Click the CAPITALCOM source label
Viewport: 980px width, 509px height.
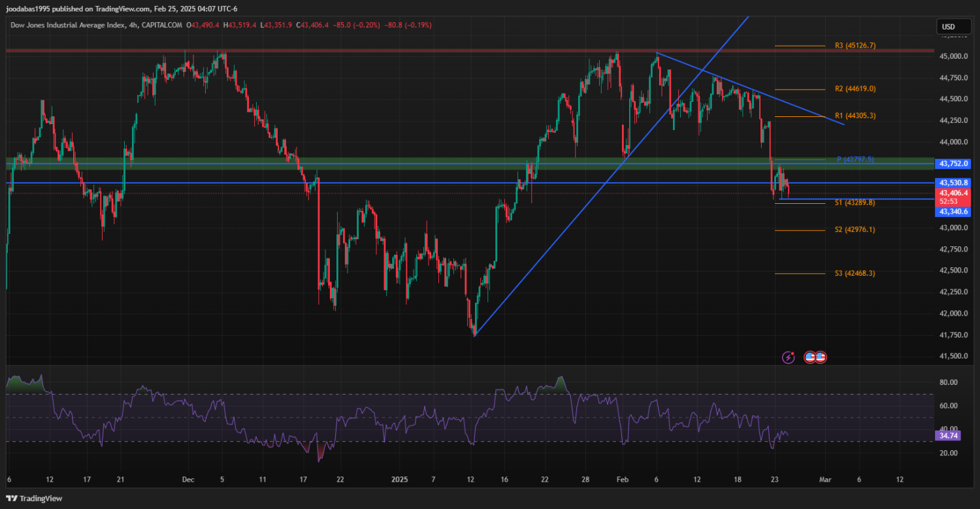pyautogui.click(x=161, y=25)
